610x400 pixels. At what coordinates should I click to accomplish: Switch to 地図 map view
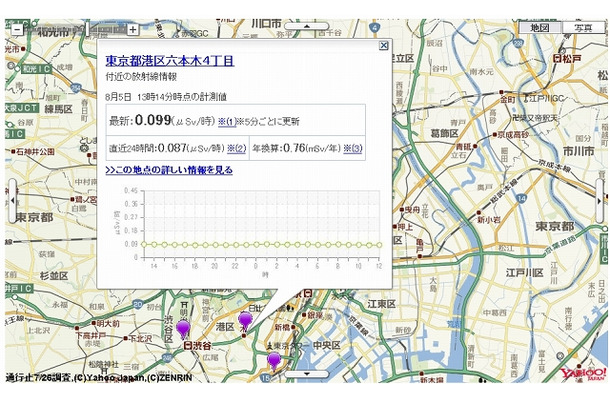point(540,28)
